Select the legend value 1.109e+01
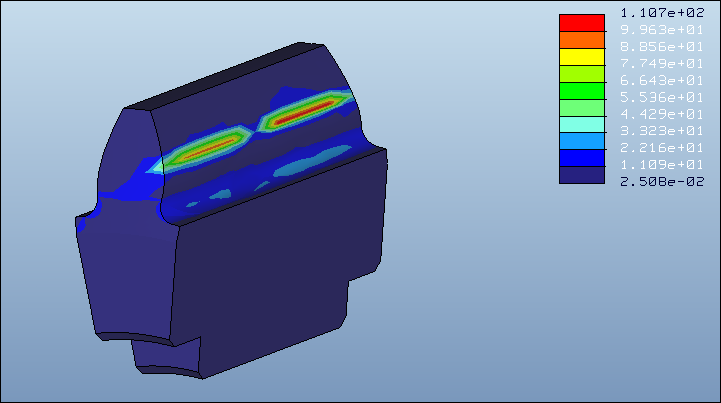This screenshot has width=721, height=403. 662,164
